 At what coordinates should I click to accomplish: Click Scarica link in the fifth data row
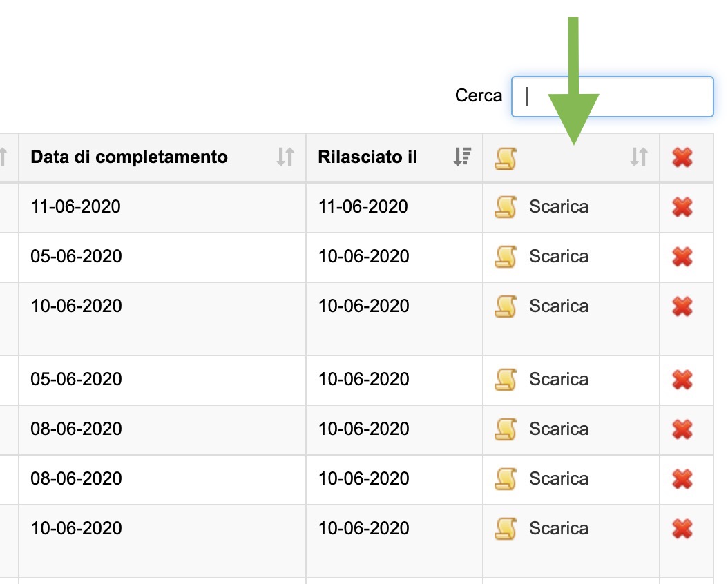[559, 429]
